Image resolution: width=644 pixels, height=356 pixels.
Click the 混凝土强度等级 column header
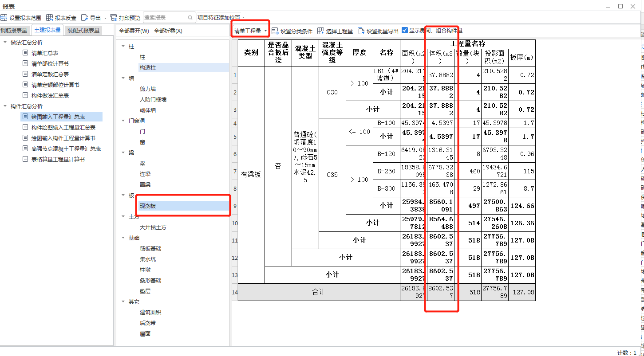click(x=332, y=53)
